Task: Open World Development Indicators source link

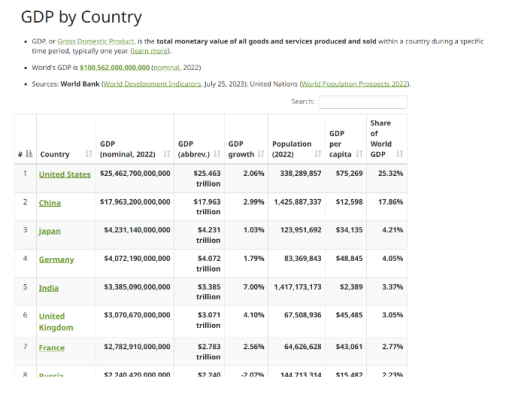Action: pos(152,84)
